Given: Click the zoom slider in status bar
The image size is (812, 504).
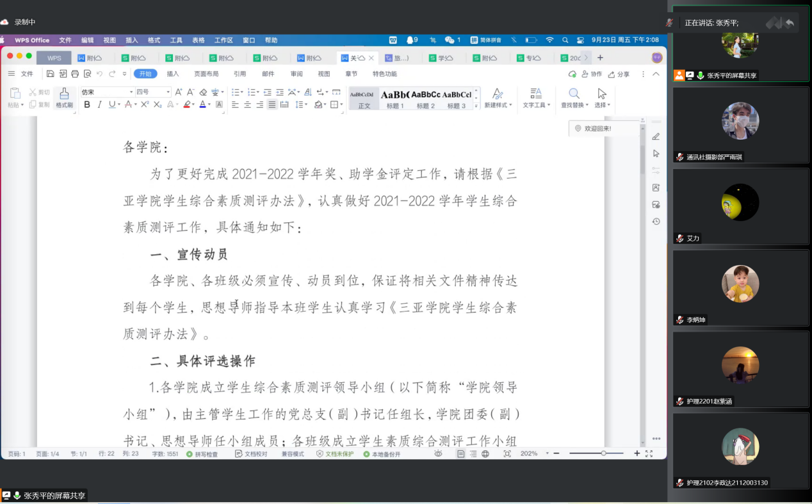Looking at the screenshot, I should [x=603, y=453].
